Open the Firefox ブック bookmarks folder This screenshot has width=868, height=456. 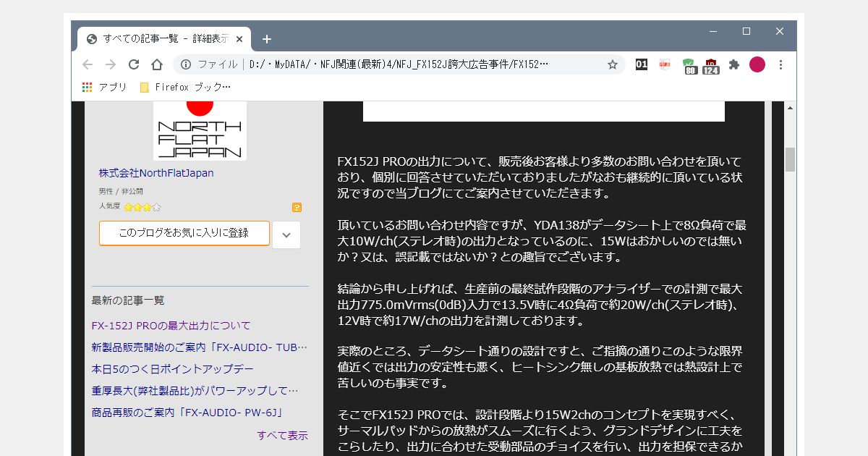(185, 87)
